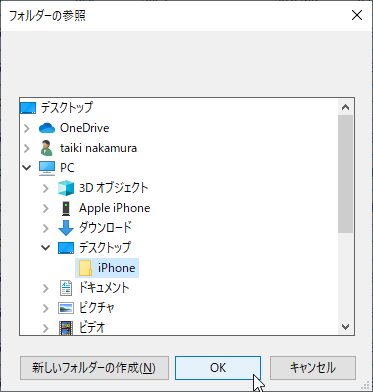Select the ビデオ label
The height and width of the screenshot is (392, 373).
[92, 328]
